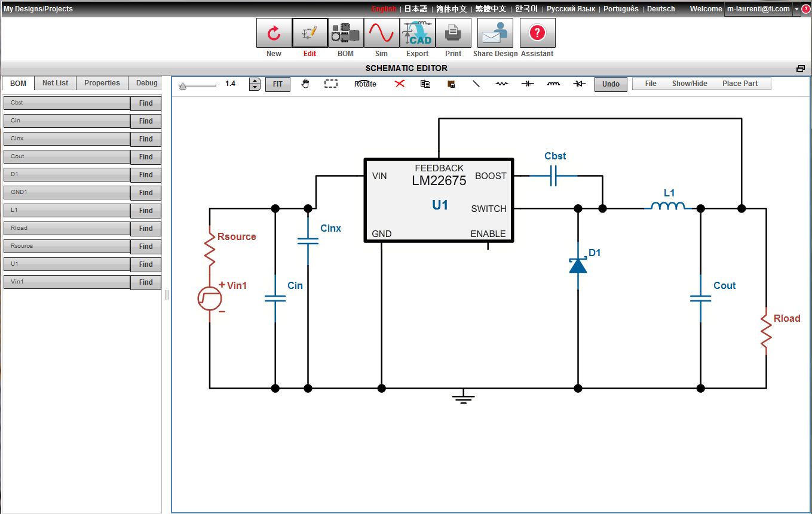This screenshot has height=514, width=812.
Task: Restore the schematic editor panel size
Action: tap(801, 69)
